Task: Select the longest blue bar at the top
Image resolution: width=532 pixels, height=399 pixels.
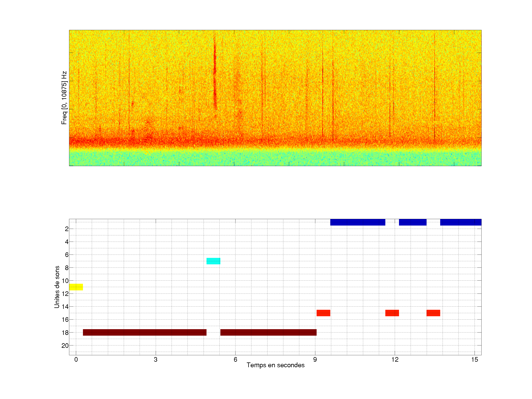Action: [358, 222]
